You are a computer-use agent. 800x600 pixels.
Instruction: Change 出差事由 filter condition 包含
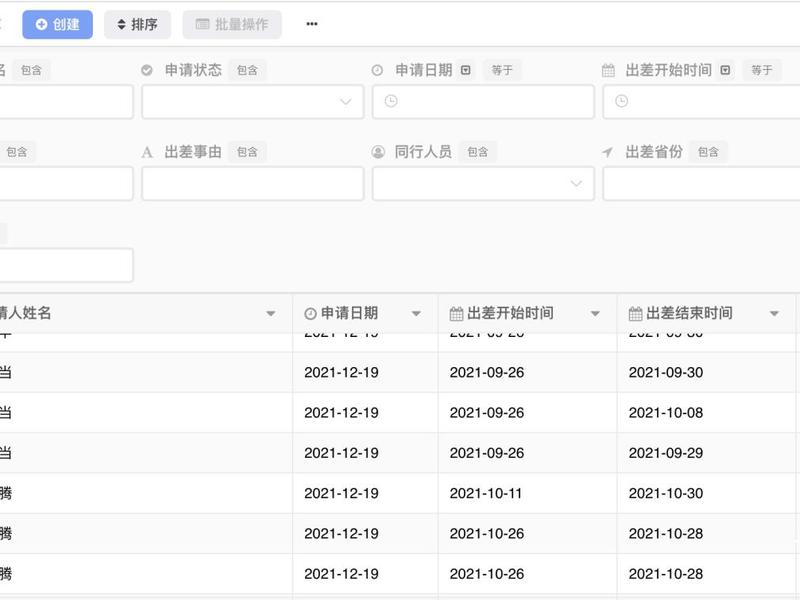(247, 152)
